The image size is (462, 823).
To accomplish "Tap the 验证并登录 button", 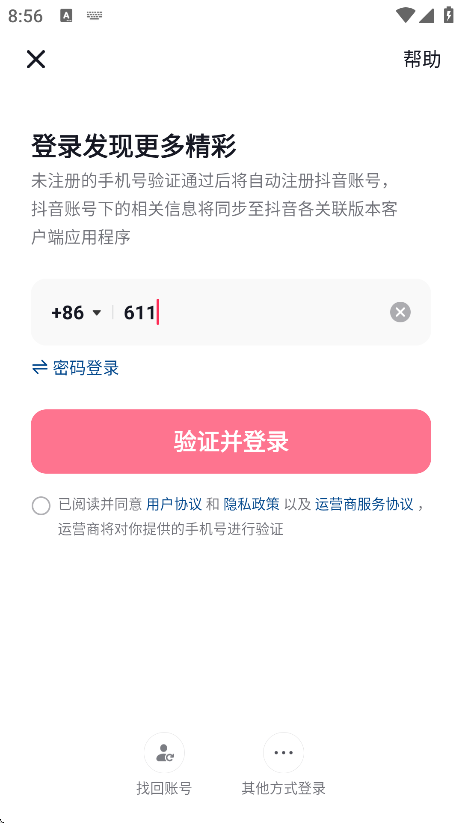I will coord(231,441).
